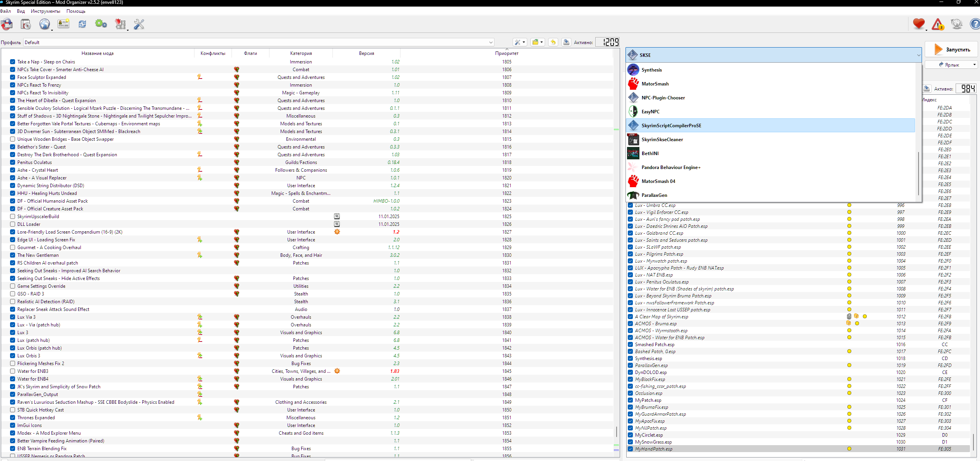980x461 pixels.
Task: Open the Change Game instance toolbar icon
Action: 7,24
